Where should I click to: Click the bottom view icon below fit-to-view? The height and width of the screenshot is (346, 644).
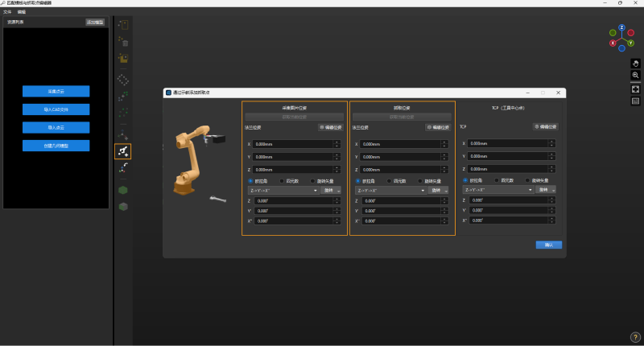point(635,101)
